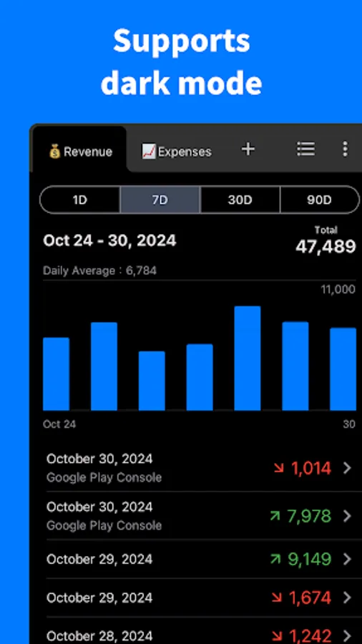Select the 1D time range
The height and width of the screenshot is (644, 362).
point(80,200)
